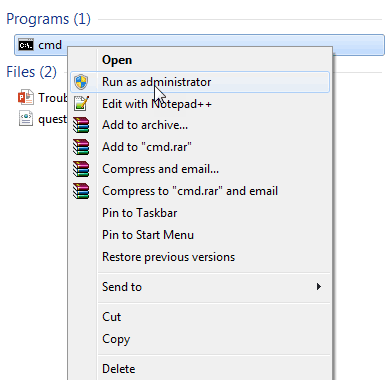
Task: Select the cmd search result
Action: pyautogui.click(x=199, y=45)
